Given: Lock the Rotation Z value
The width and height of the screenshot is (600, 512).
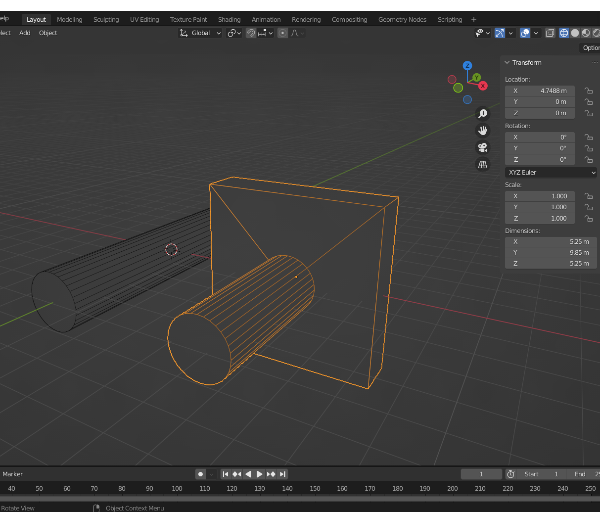Looking at the screenshot, I should tap(589, 160).
